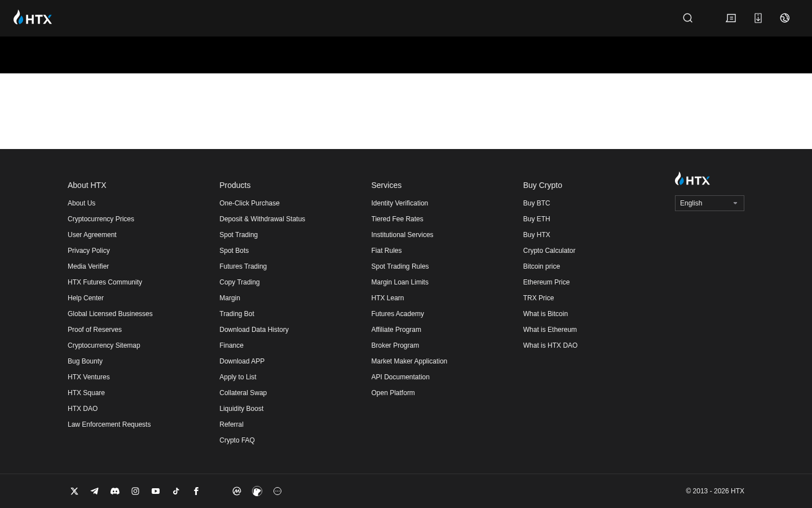Open HTX Futures Community link
The image size is (812, 508).
pyautogui.click(x=105, y=282)
